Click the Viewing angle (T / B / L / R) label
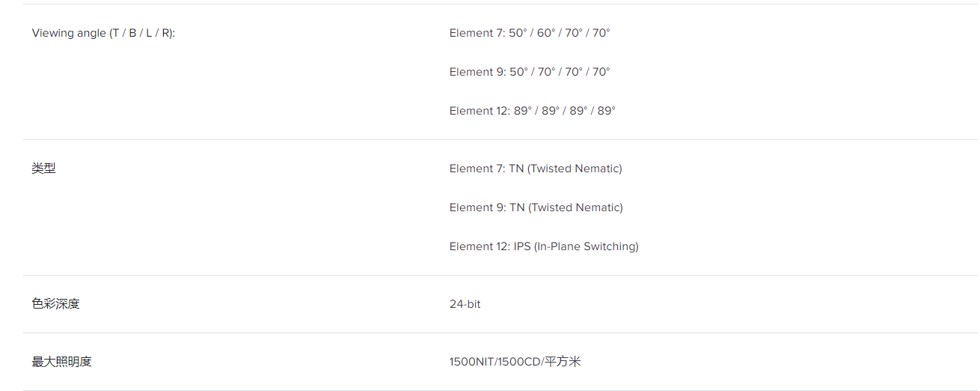The image size is (980, 391). coord(103,33)
